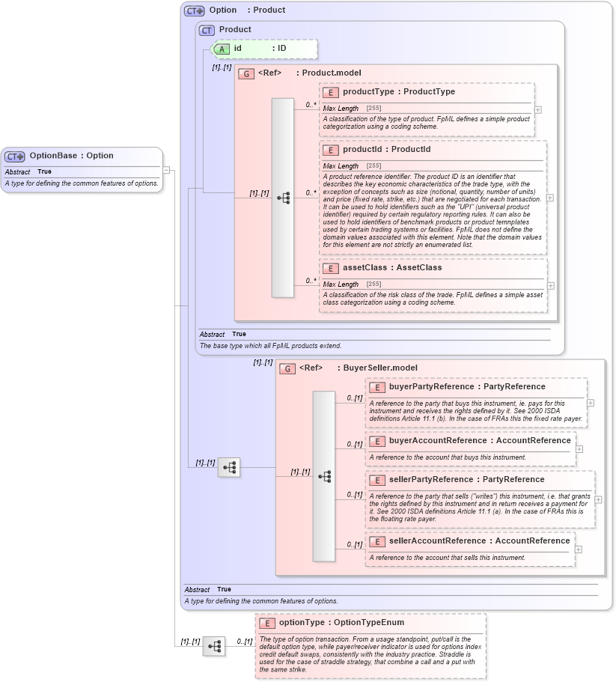
Task: Click the CT icon beside Product
Action: pos(207,31)
